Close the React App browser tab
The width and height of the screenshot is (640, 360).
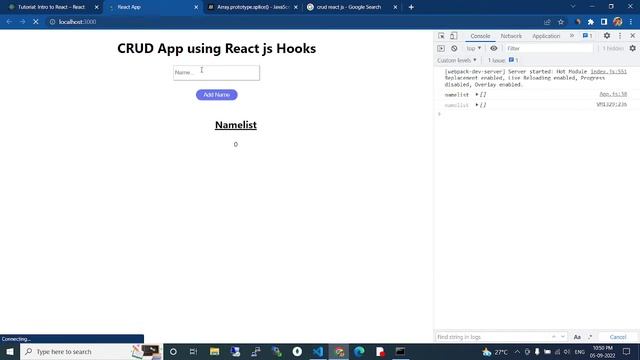(x=196, y=7)
